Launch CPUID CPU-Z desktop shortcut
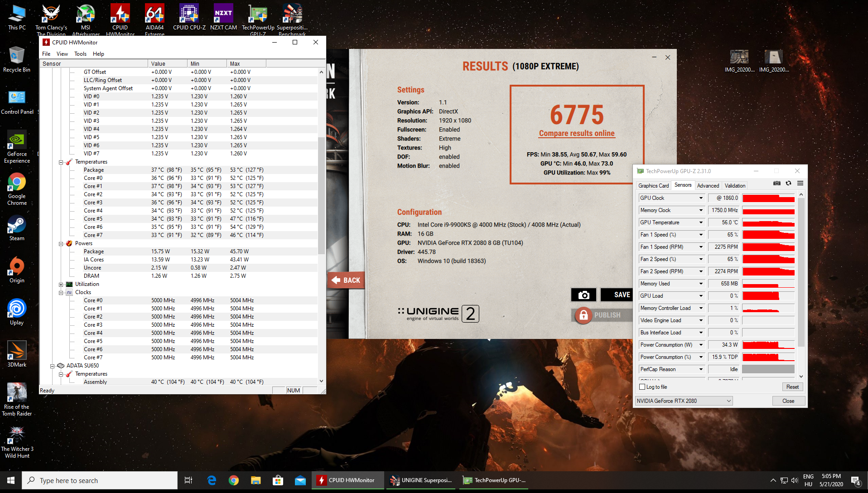Screen dimensions: 868x493 point(189,17)
